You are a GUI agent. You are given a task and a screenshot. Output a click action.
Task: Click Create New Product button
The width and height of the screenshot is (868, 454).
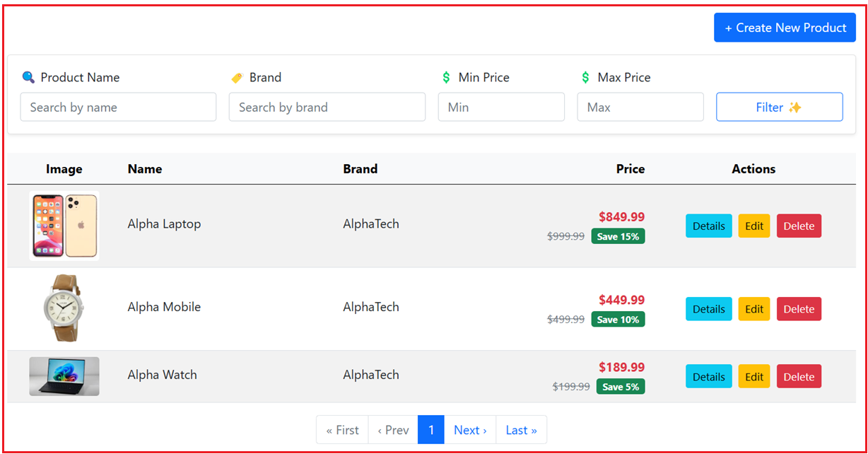[x=785, y=28]
